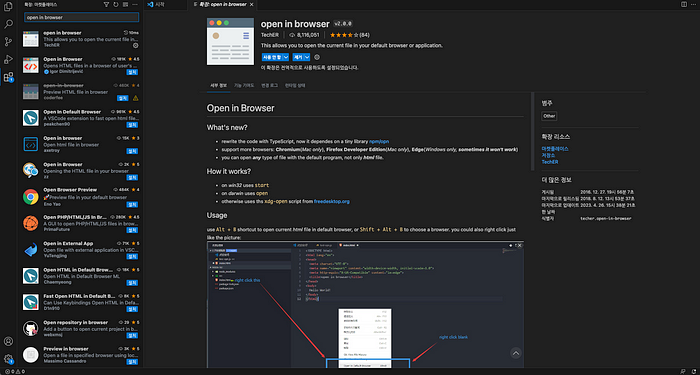Open the 저장소 repository link
700x375 pixels.
coord(548,155)
